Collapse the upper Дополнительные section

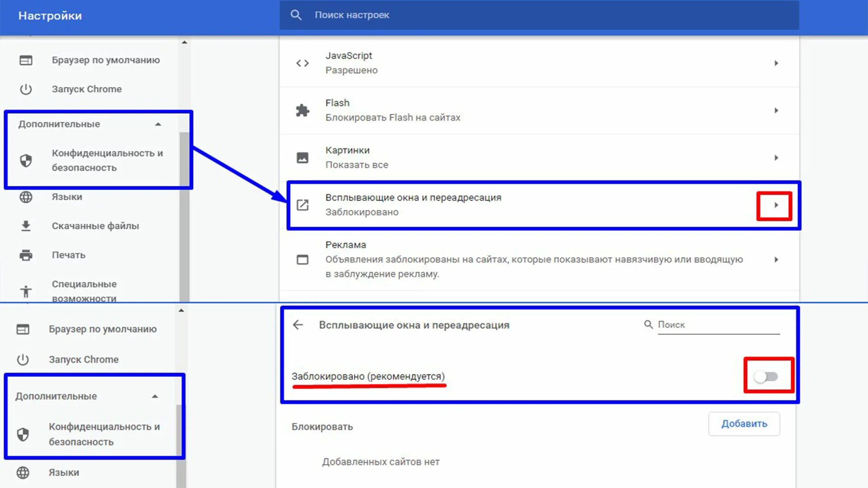click(158, 124)
